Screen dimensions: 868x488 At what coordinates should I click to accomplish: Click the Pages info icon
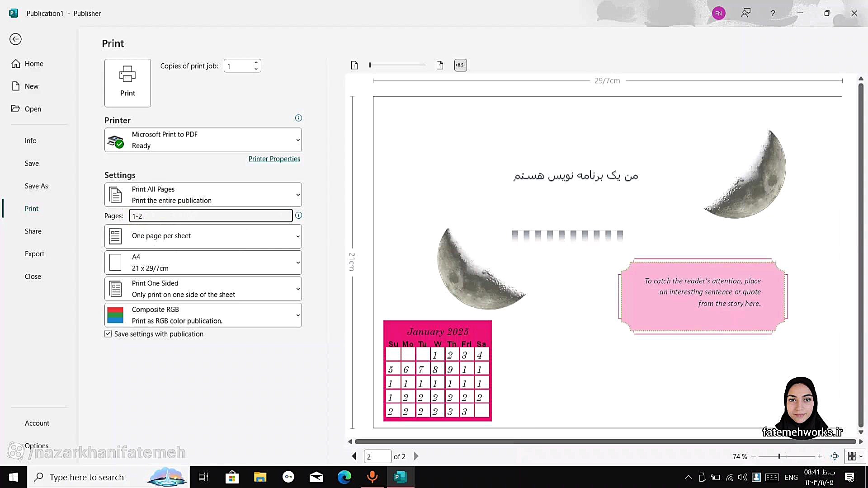298,216
